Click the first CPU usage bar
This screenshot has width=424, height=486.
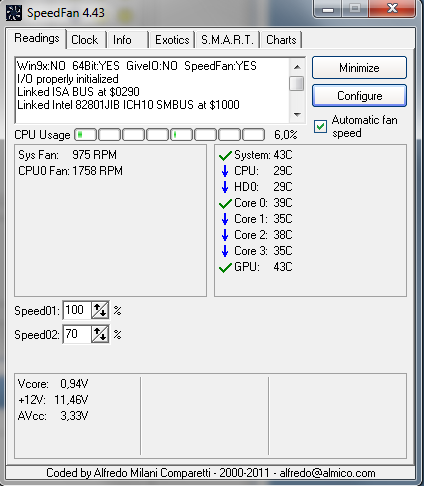tap(86, 135)
